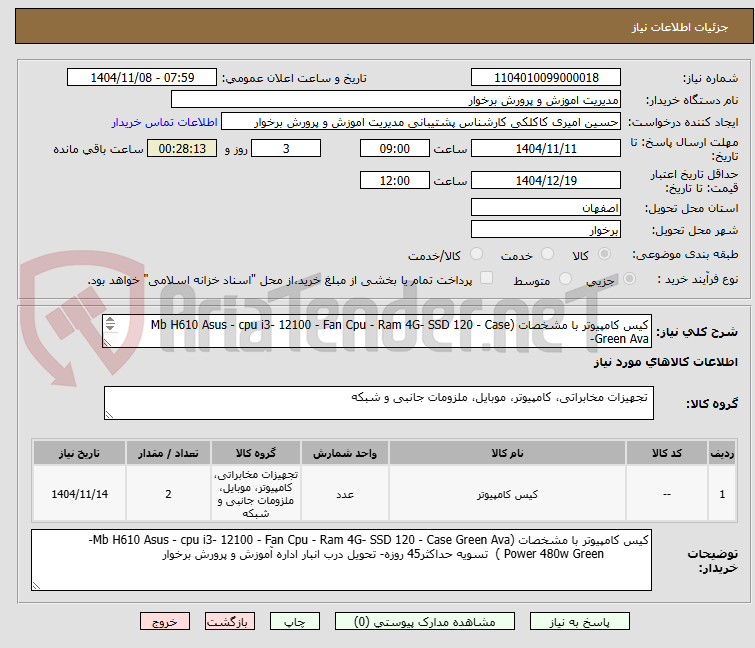
Task: Click resize handle of گروه کالا text area
Action: click(109, 415)
